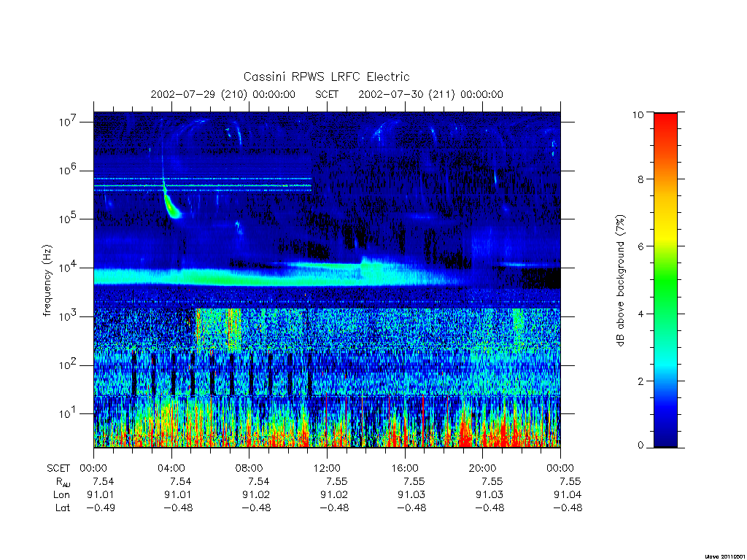Click end timestamp '2002-07-30 (211) 00:00:00'
747x560 pixels.
(430, 94)
